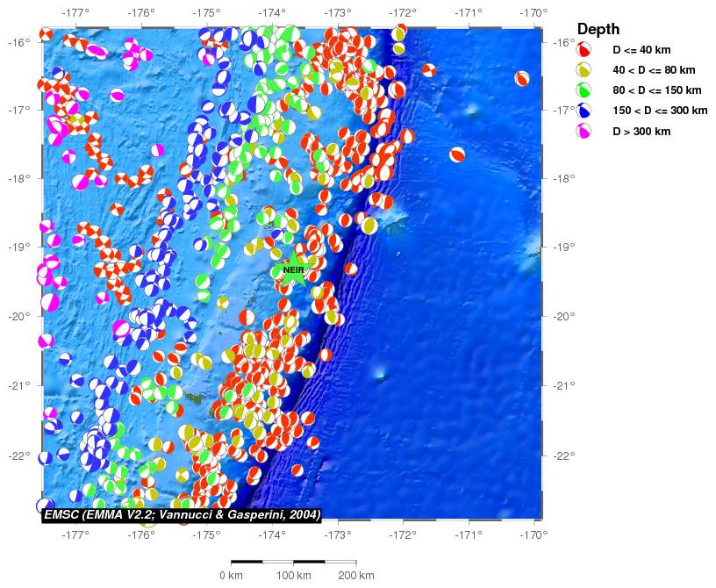Click the '200 km' scale bar label
716x588 pixels.
(355, 576)
